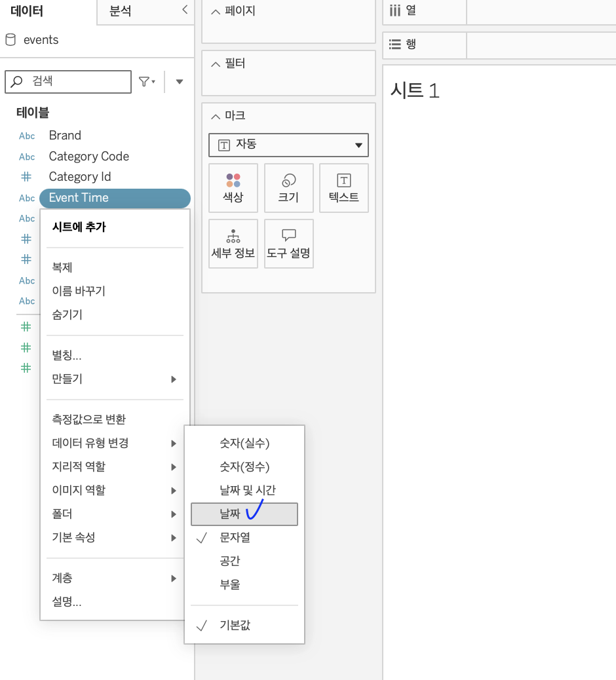
Task: Click the number type icon beside Category Id
Action: coord(26,176)
